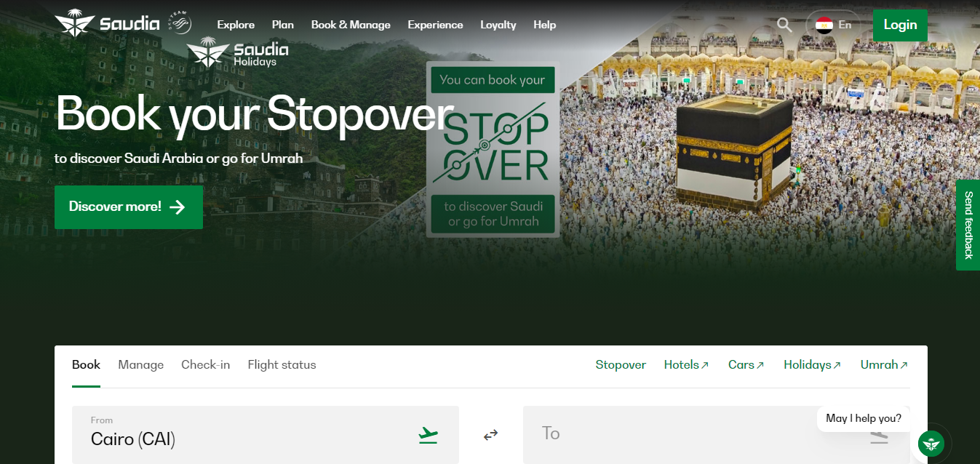Open the search magnifier icon
The width and height of the screenshot is (980, 464).
pos(784,25)
